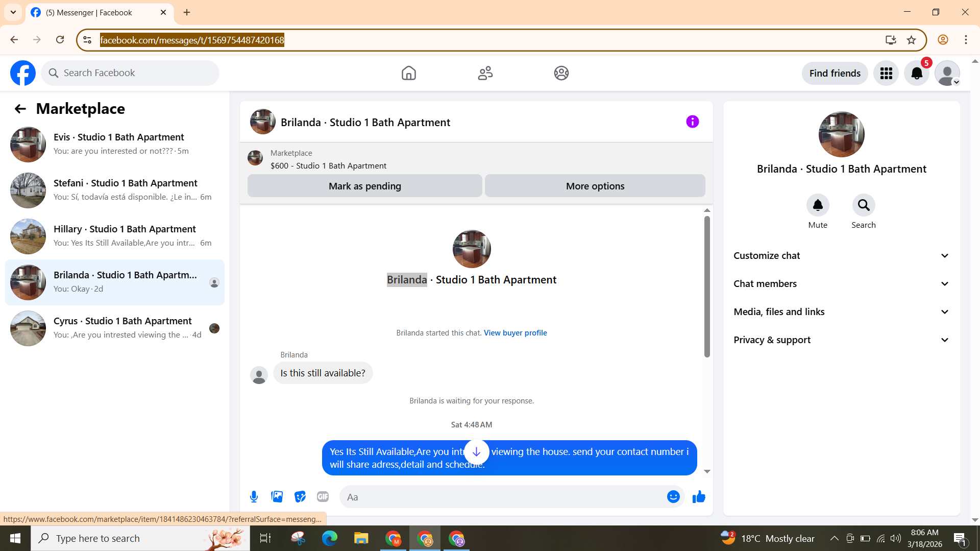
Task: Open the account profile avatar menu
Action: (947, 73)
